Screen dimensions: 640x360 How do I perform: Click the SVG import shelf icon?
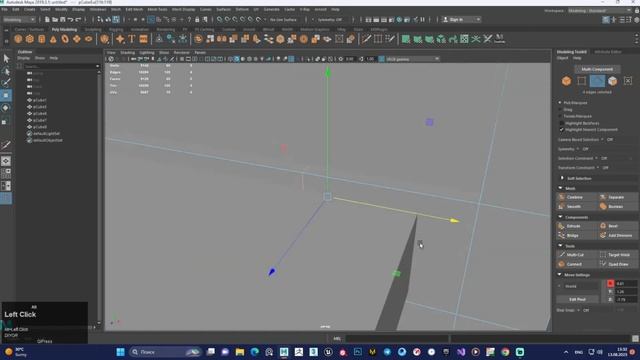[143, 39]
